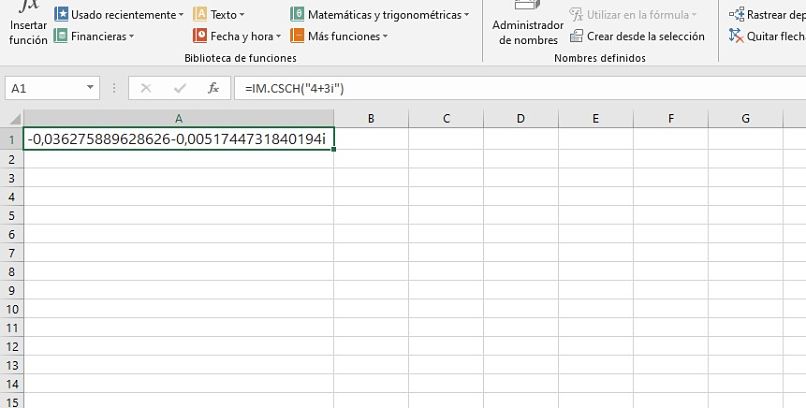Screen dimensions: 806x408
Task: Click Quitar flechas button
Action: click(767, 36)
